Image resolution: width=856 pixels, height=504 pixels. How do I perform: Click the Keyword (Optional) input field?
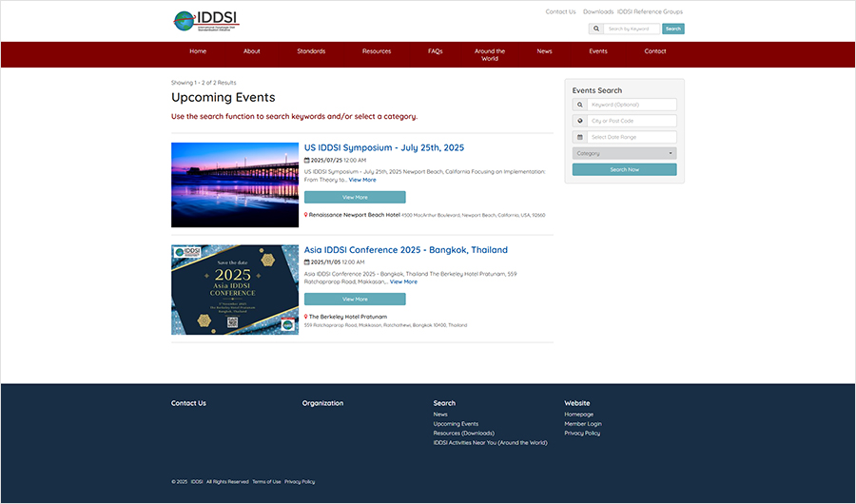632,105
